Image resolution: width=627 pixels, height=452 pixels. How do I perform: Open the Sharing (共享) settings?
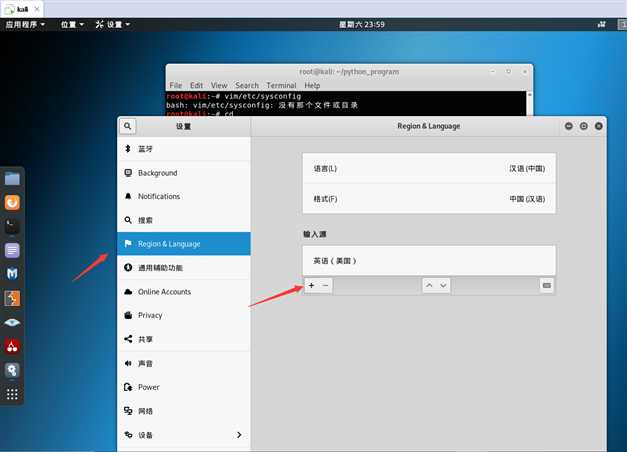coord(184,339)
